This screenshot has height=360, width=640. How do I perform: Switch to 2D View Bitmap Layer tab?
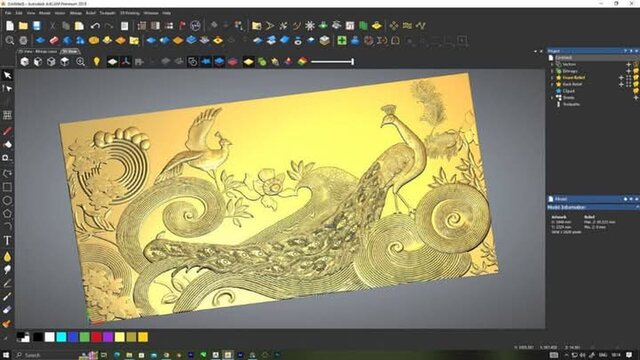coord(38,51)
